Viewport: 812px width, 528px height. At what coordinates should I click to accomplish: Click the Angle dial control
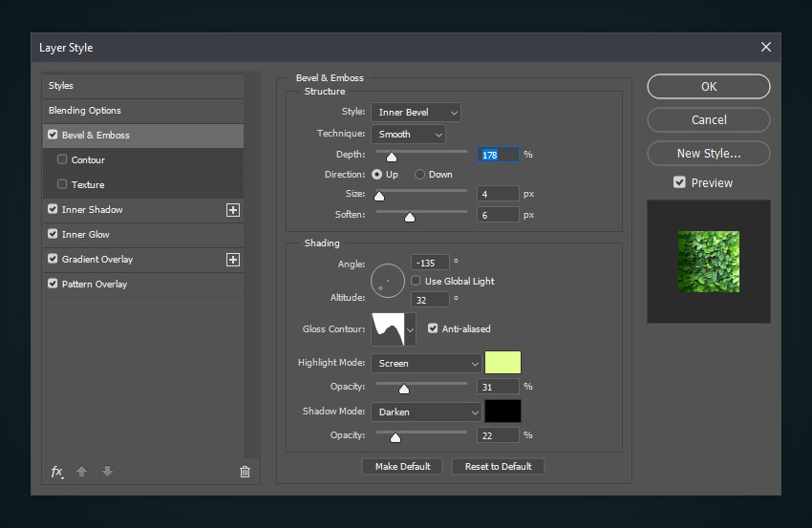(389, 280)
